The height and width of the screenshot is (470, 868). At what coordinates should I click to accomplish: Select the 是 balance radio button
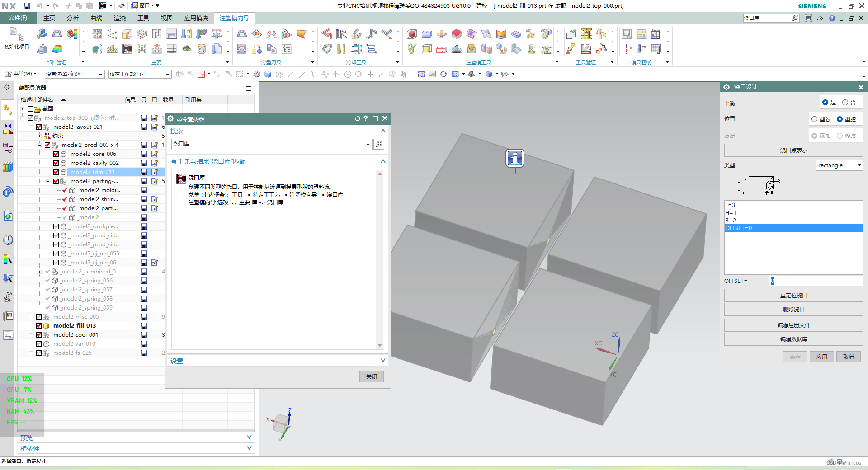[825, 103]
